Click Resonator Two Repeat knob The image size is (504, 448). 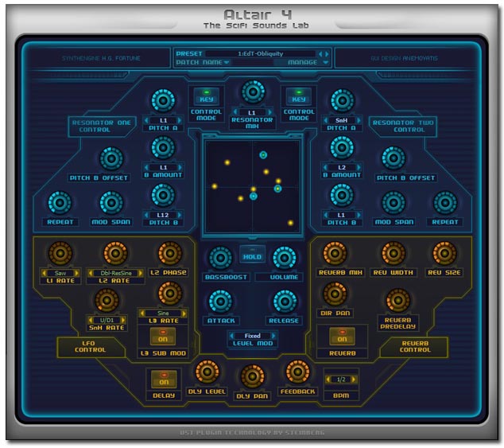[x=445, y=203]
